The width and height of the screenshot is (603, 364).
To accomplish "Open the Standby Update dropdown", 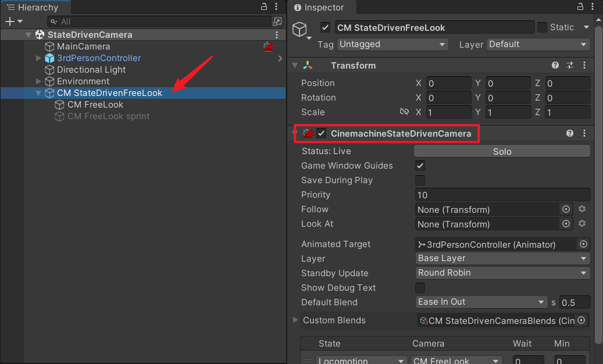I will pos(502,273).
